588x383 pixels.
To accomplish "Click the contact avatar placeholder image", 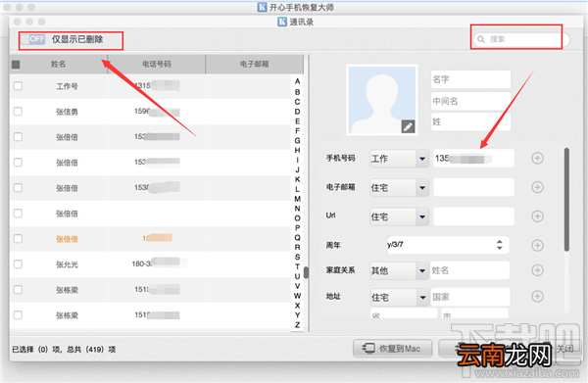I will [x=382, y=100].
